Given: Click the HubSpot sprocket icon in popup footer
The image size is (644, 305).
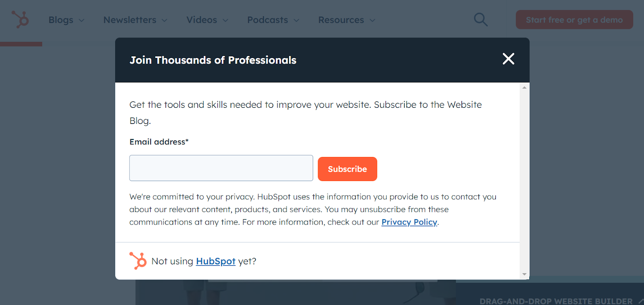Looking at the screenshot, I should click(x=138, y=261).
